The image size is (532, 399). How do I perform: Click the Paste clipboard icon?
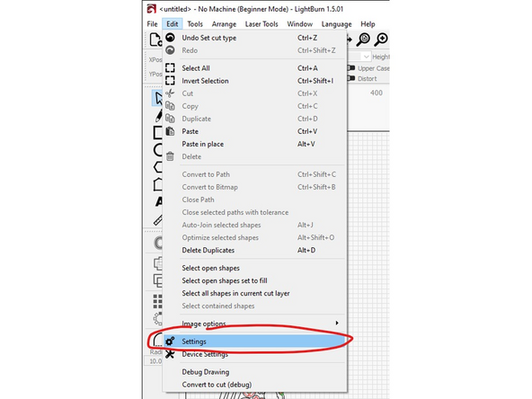point(170,131)
